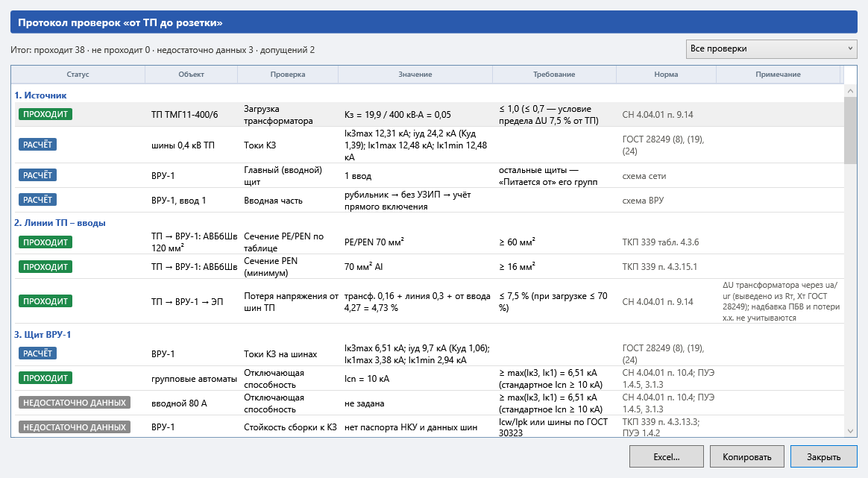The image size is (868, 478).
Task: Select the "шины 0,4 кВ ТП" object cell
Action: pyautogui.click(x=183, y=145)
